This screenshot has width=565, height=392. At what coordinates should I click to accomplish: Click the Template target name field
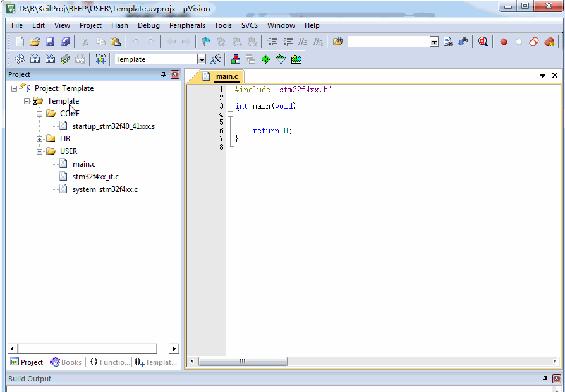pyautogui.click(x=156, y=59)
